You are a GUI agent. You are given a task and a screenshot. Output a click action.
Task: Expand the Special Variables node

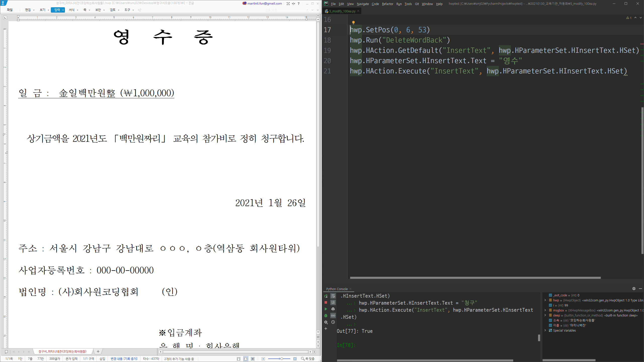(x=545, y=330)
